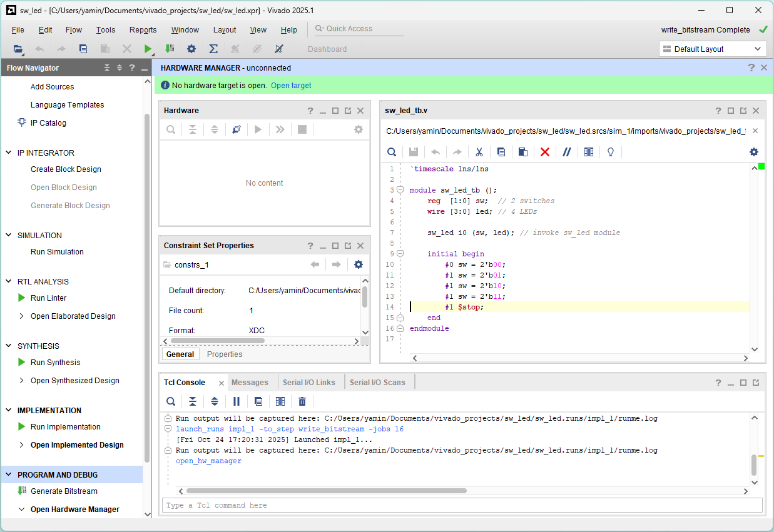
Task: Click the Sigma reports icon in toolbar
Action: 213,49
